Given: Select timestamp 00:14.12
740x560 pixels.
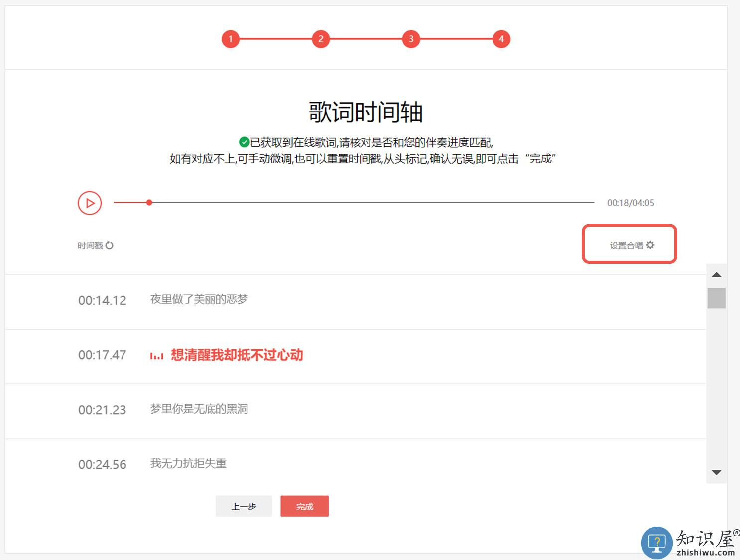Looking at the screenshot, I should click(x=102, y=300).
